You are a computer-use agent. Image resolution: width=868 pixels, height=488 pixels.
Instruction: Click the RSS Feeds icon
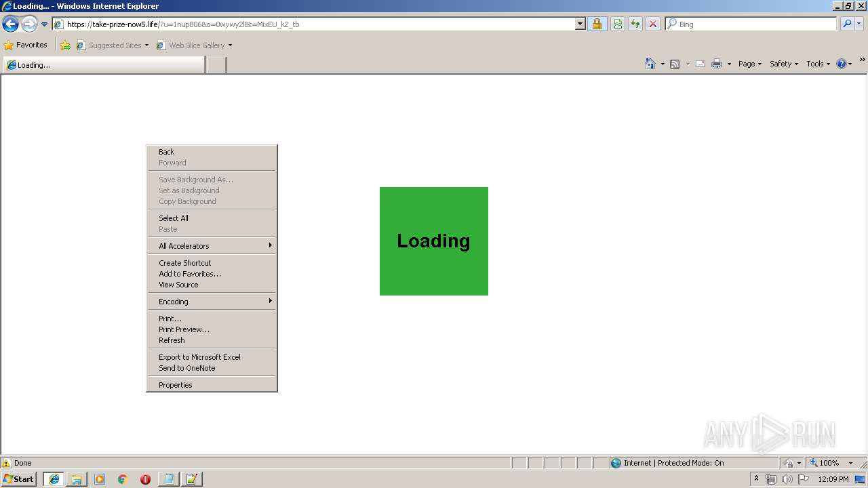675,64
